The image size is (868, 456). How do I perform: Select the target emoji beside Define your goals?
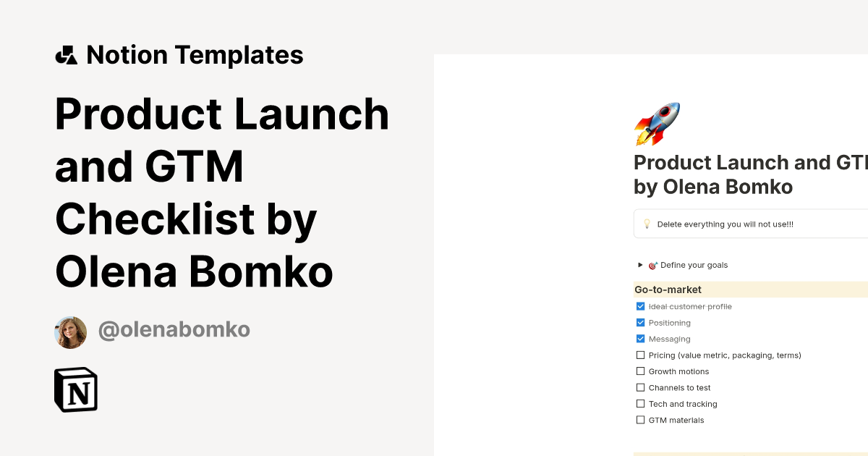tap(653, 265)
